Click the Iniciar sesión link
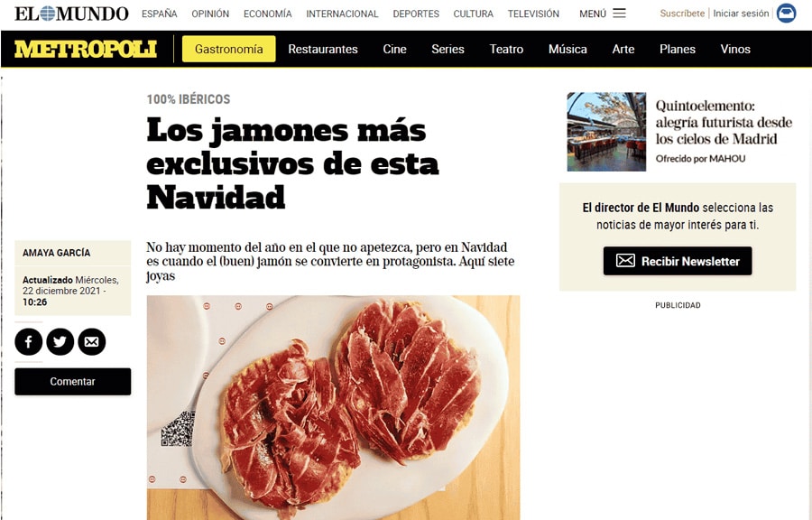Image resolution: width=812 pixels, height=520 pixels. pos(741,14)
